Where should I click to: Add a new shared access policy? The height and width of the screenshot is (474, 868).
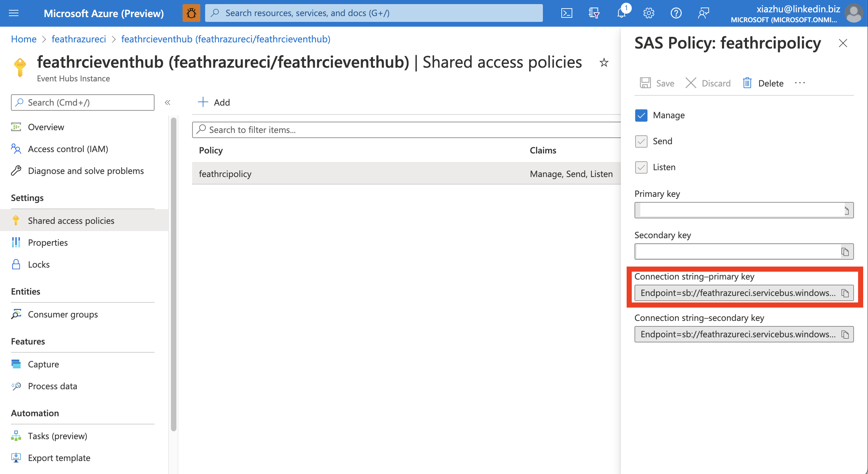click(x=214, y=102)
